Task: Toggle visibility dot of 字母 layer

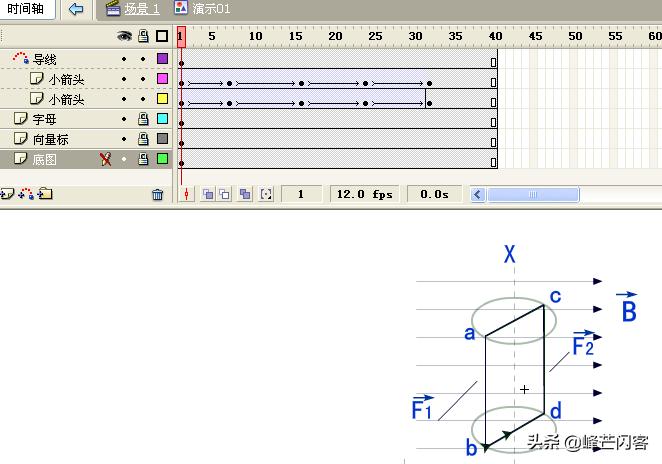Action: pos(124,119)
